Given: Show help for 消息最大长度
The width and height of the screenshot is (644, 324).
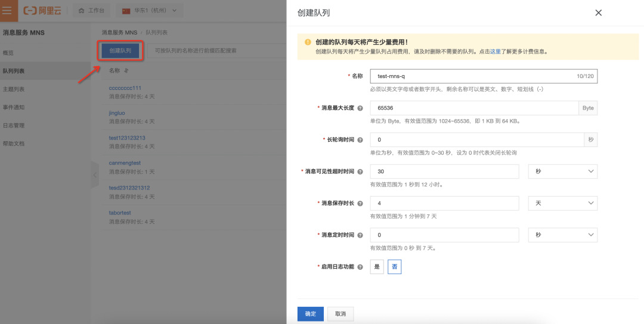Looking at the screenshot, I should (360, 108).
